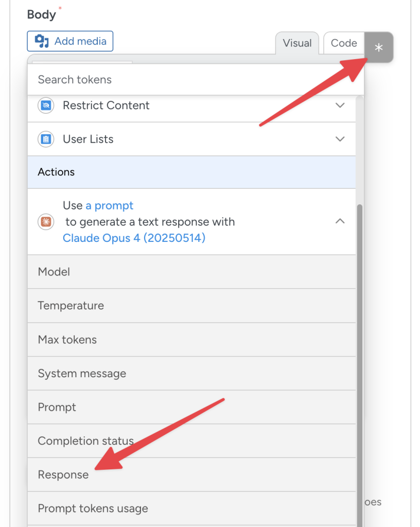The width and height of the screenshot is (420, 527).
Task: Click the Anthropic starburst icon beside the prompt action
Action: click(45, 222)
